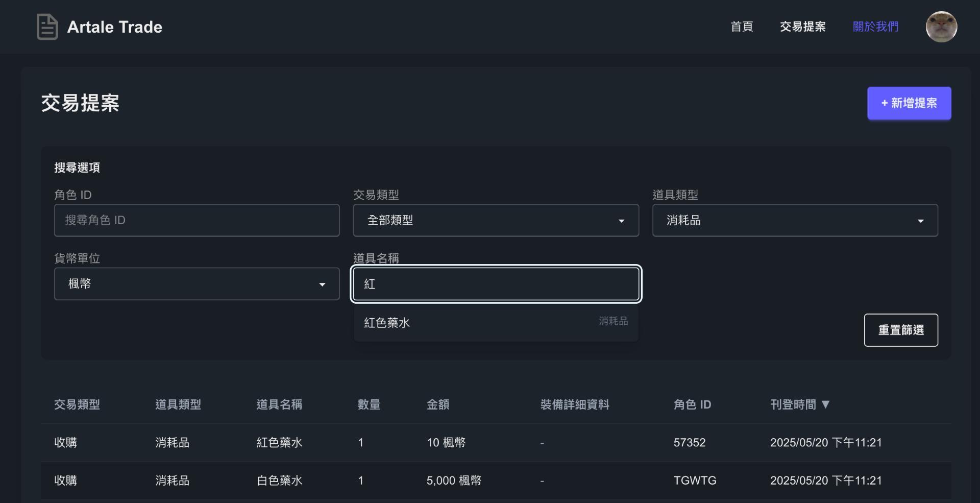This screenshot has width=980, height=503.
Task: Open the 交易類型 dropdown showing 全部類型
Action: click(x=495, y=221)
